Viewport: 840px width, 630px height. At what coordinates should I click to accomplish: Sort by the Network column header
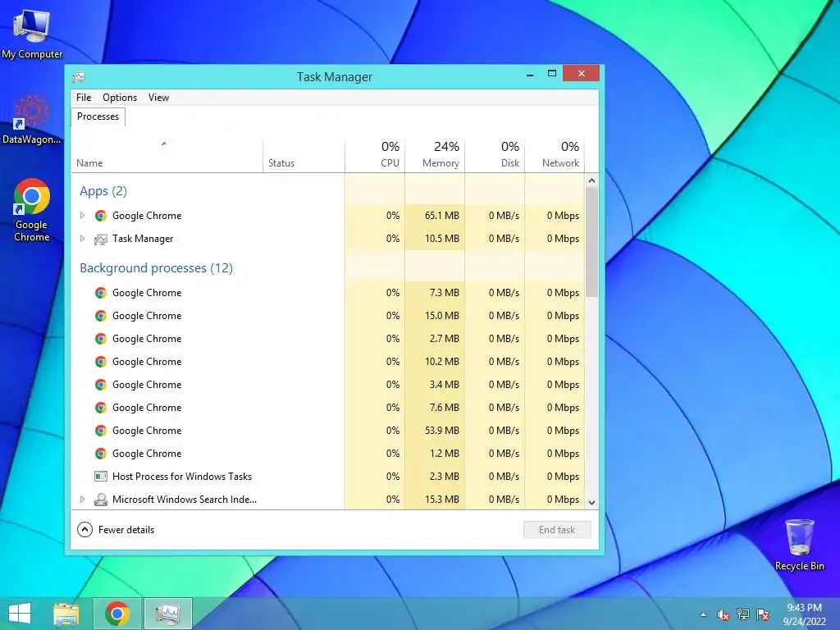(x=555, y=155)
